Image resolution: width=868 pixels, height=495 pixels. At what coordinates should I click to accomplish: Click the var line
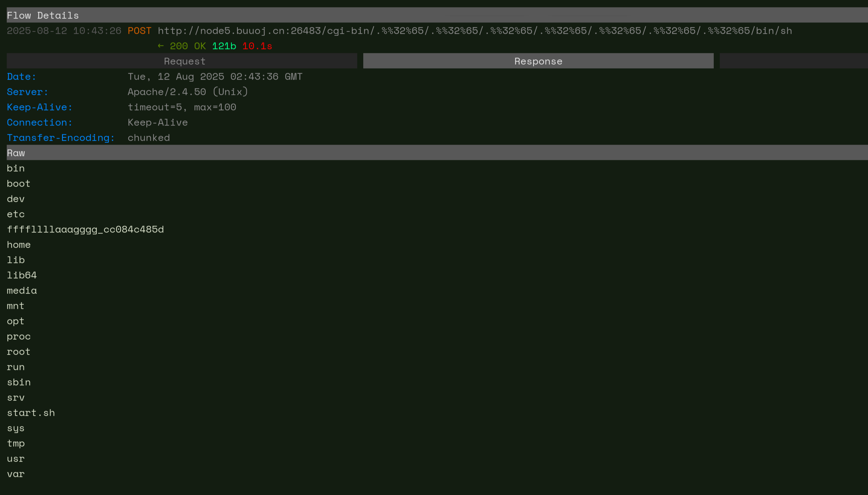pos(16,474)
